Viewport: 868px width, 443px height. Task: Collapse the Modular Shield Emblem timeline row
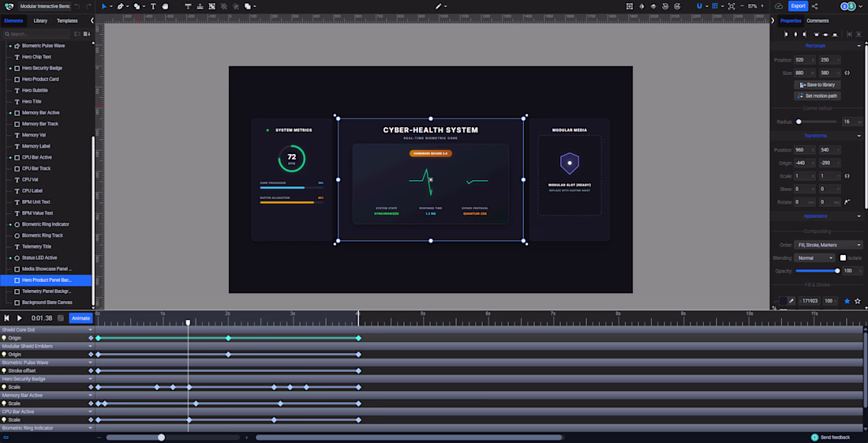point(91,346)
